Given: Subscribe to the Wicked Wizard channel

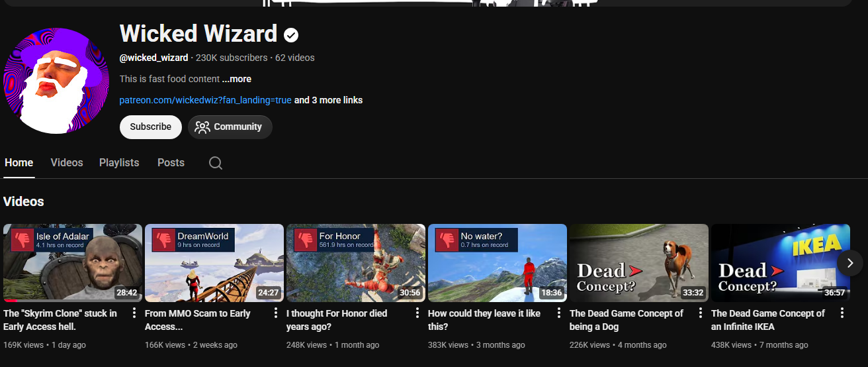Looking at the screenshot, I should (x=151, y=127).
